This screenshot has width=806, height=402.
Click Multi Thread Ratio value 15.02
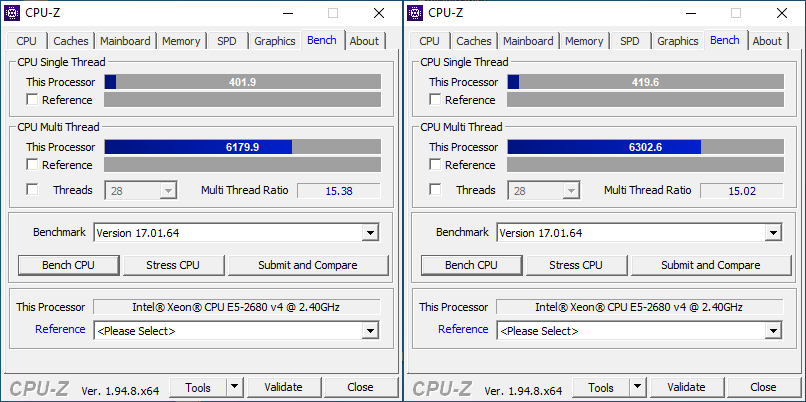[x=742, y=191]
